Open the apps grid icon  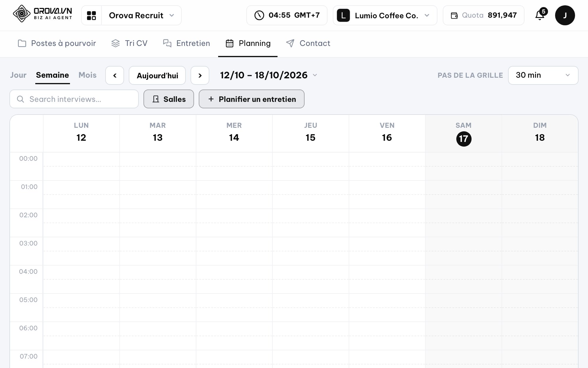coord(91,15)
